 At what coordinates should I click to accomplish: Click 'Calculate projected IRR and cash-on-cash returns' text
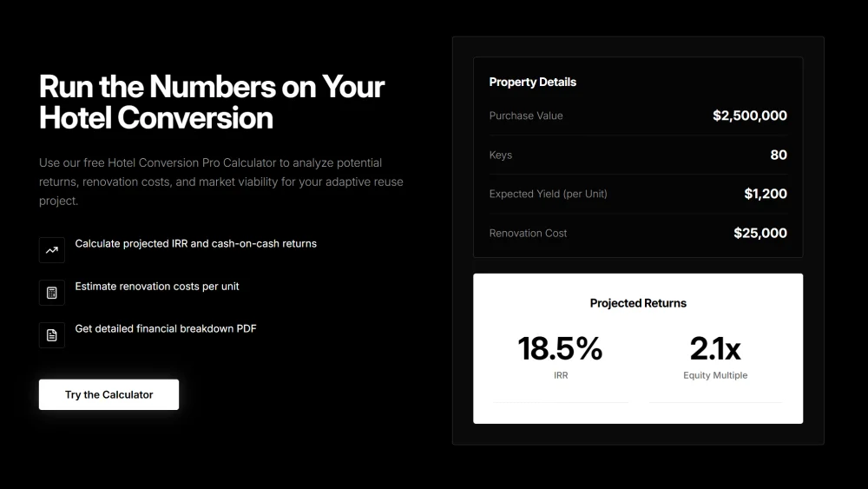[x=196, y=244]
